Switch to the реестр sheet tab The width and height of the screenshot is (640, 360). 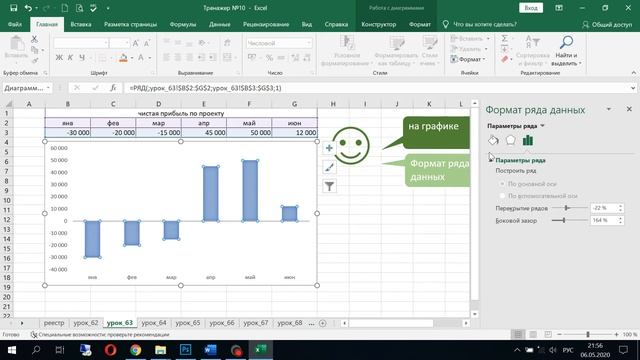[x=54, y=323]
